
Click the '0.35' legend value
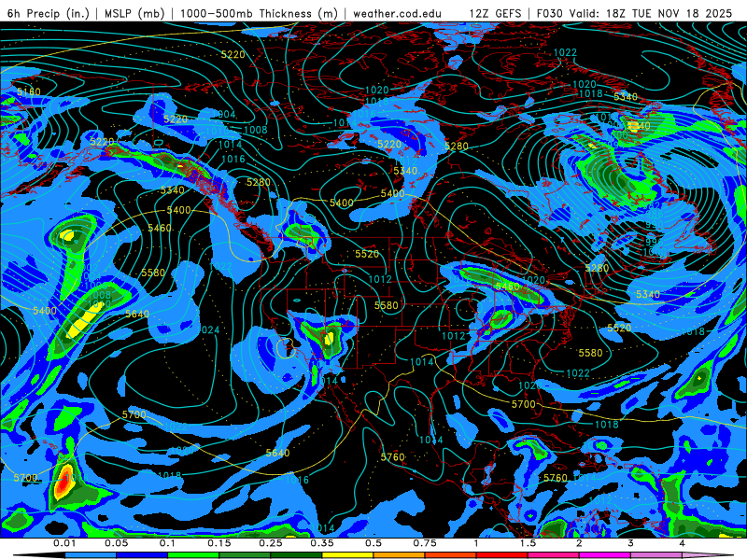[x=322, y=543]
